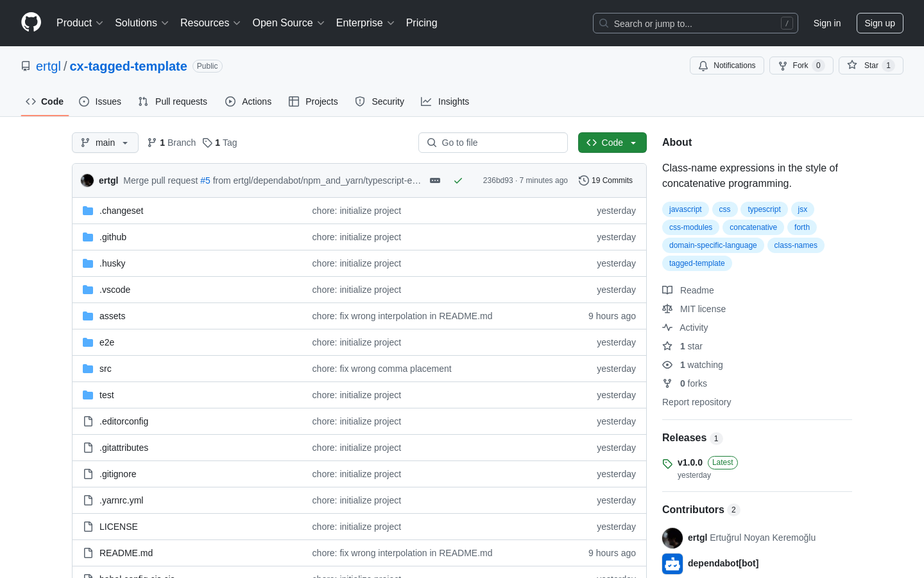Expand the Product menu
The height and width of the screenshot is (578, 924).
pyautogui.click(x=80, y=22)
